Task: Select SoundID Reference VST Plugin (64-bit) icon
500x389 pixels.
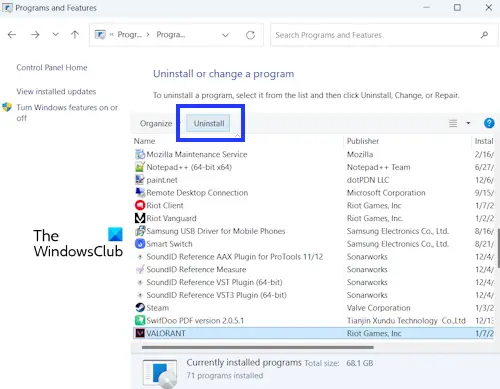Action: point(140,282)
